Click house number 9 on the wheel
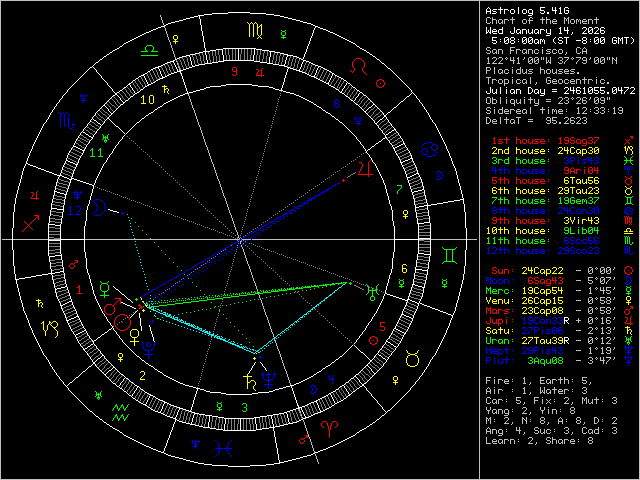640x480 pixels. (234, 72)
